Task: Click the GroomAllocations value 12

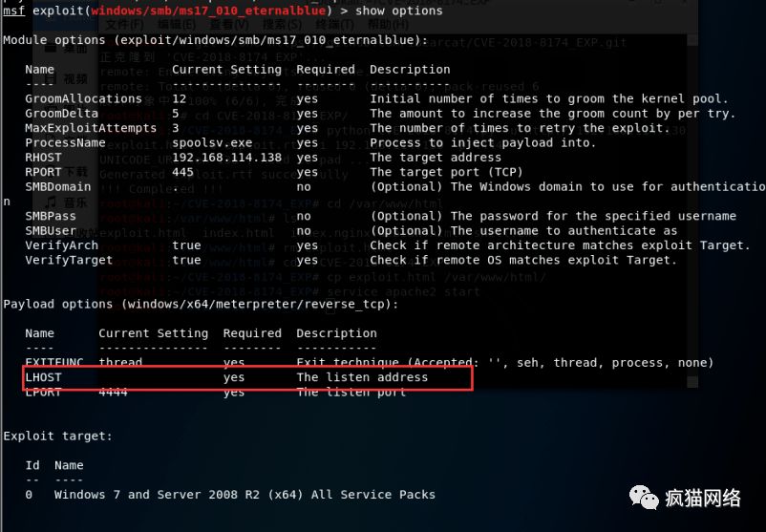Action: tap(180, 98)
